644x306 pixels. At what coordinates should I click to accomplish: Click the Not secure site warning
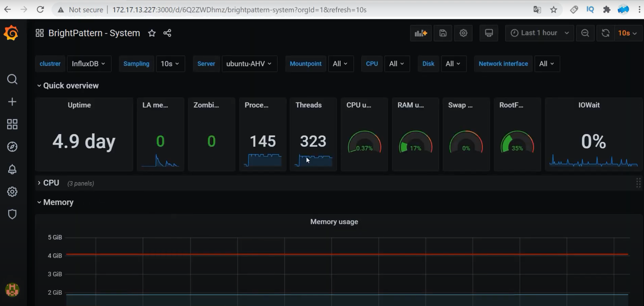81,10
